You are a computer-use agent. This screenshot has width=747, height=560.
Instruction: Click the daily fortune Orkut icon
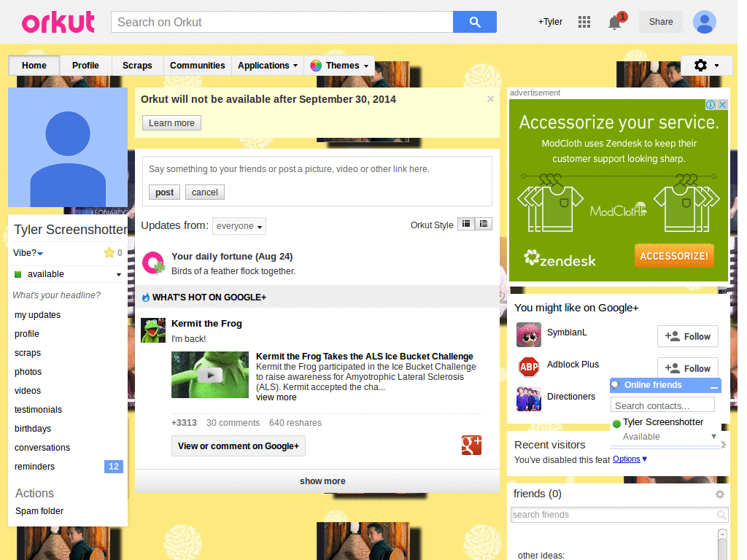click(153, 262)
